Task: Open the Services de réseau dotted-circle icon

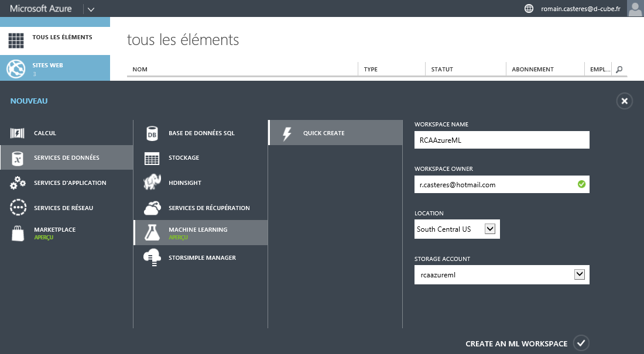Action: click(x=18, y=207)
